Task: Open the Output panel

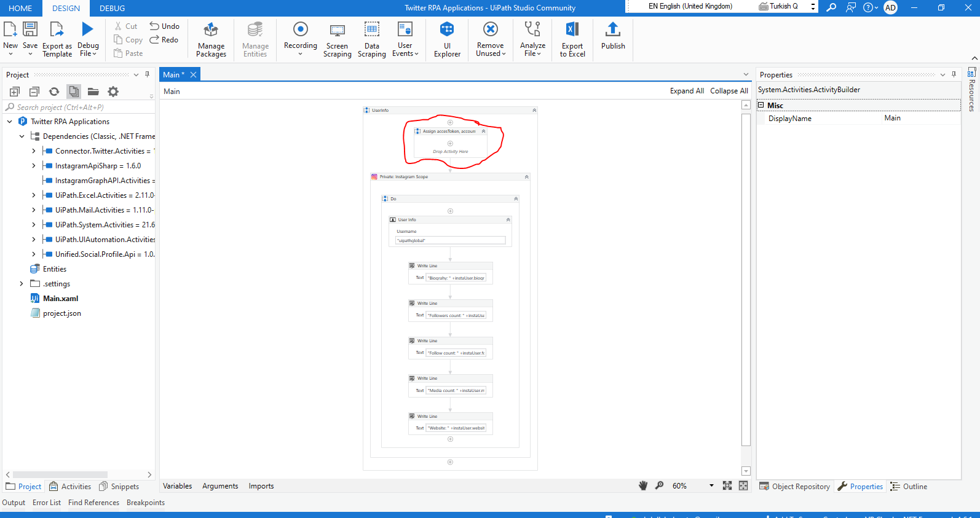Action: 14,503
